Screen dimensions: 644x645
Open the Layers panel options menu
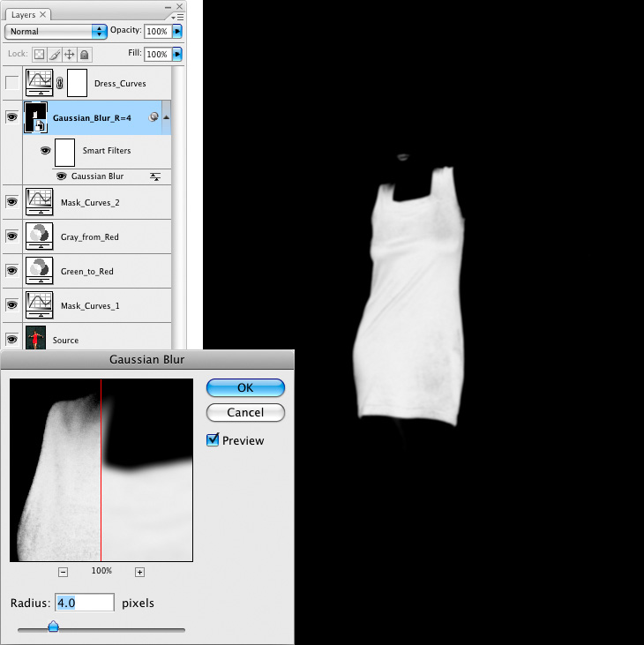179,16
